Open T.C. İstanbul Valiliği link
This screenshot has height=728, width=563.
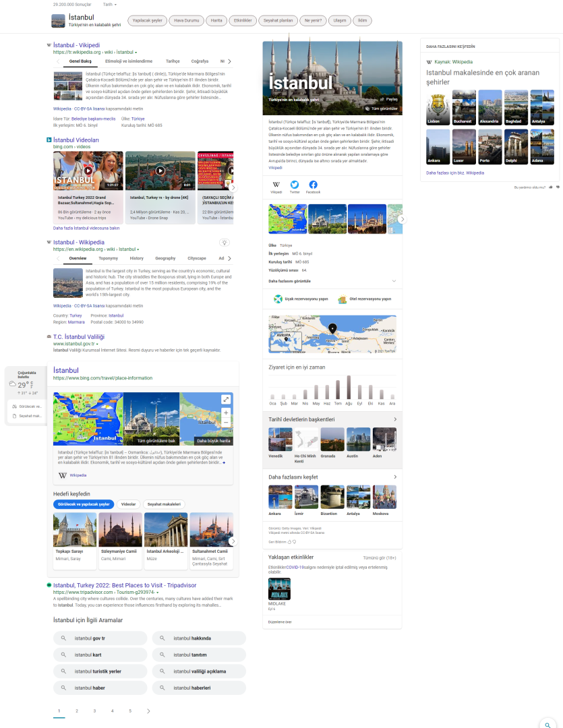79,336
